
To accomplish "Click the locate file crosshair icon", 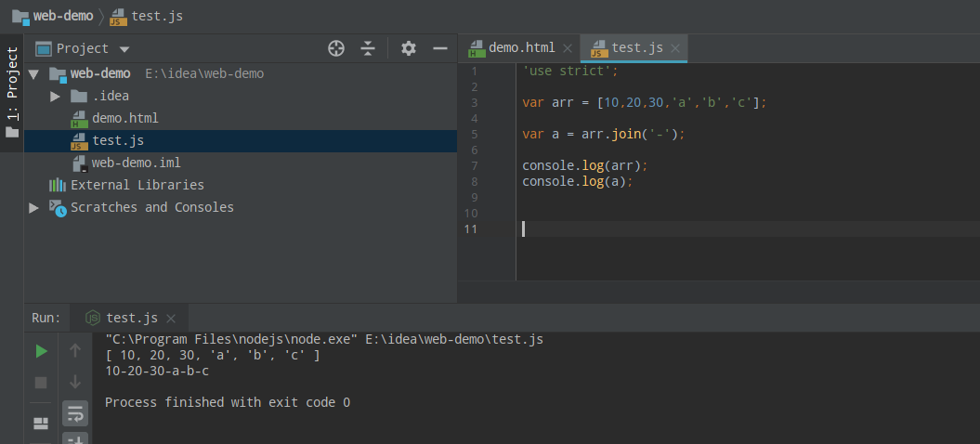I will 336,48.
